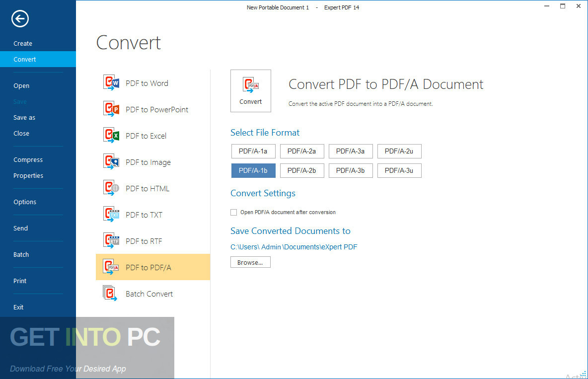Select the PDF to PowerPoint icon

pyautogui.click(x=111, y=109)
